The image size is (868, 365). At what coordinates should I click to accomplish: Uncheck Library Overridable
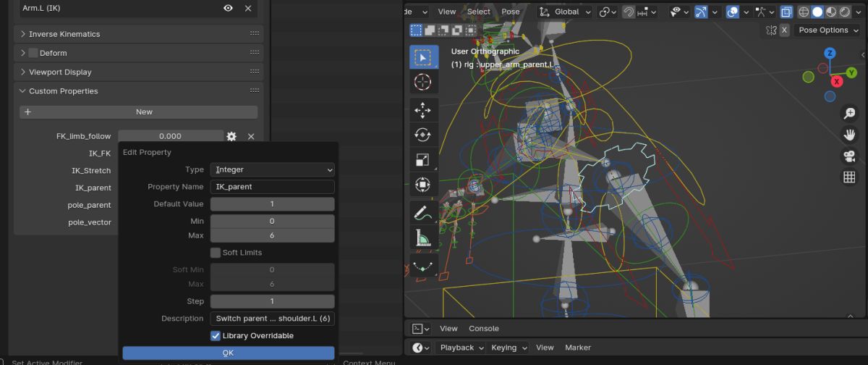click(x=216, y=336)
